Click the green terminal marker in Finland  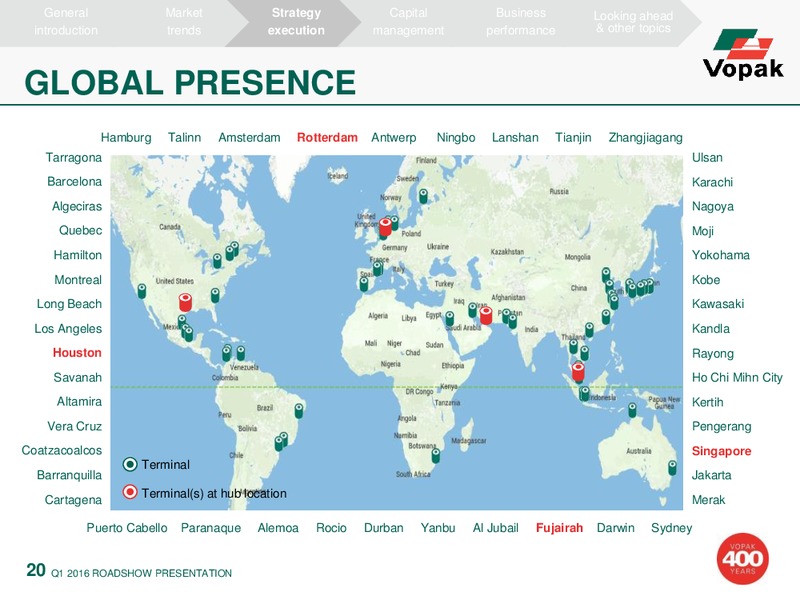click(x=423, y=196)
